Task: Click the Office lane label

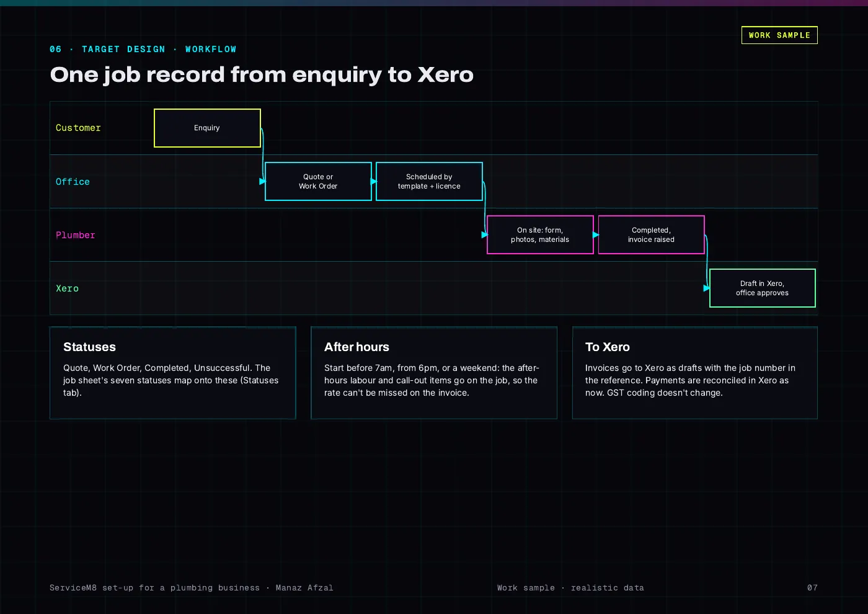Action: [x=73, y=182]
